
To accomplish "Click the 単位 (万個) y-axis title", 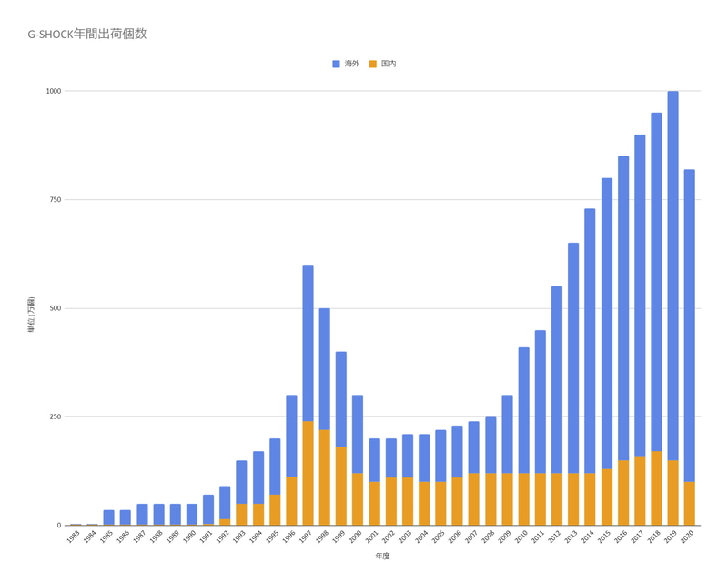I will [31, 315].
